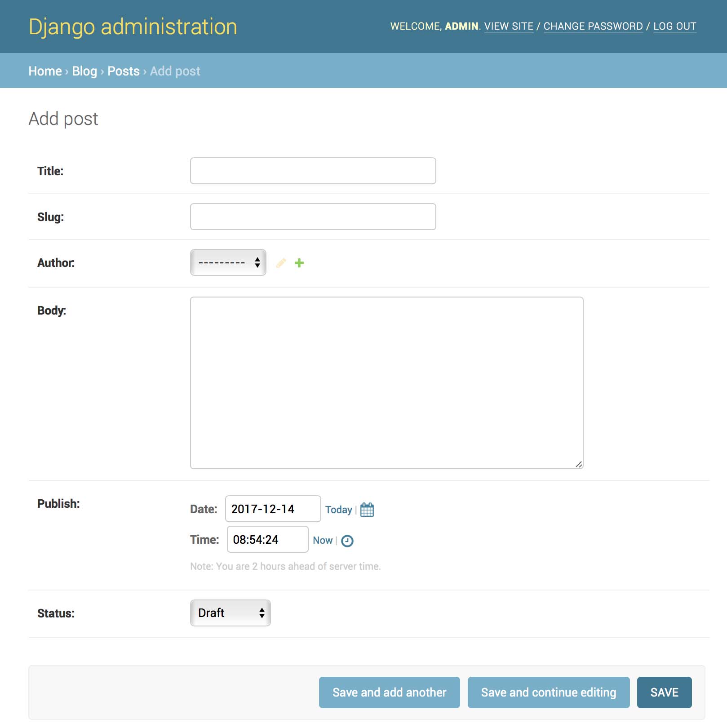Focus the Title input field
The height and width of the screenshot is (728, 727).
313,171
